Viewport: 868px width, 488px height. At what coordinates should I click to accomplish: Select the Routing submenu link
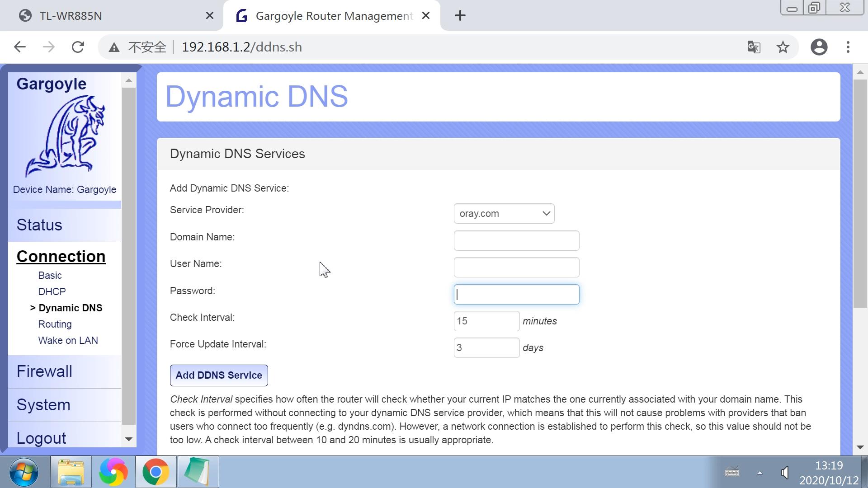point(55,324)
